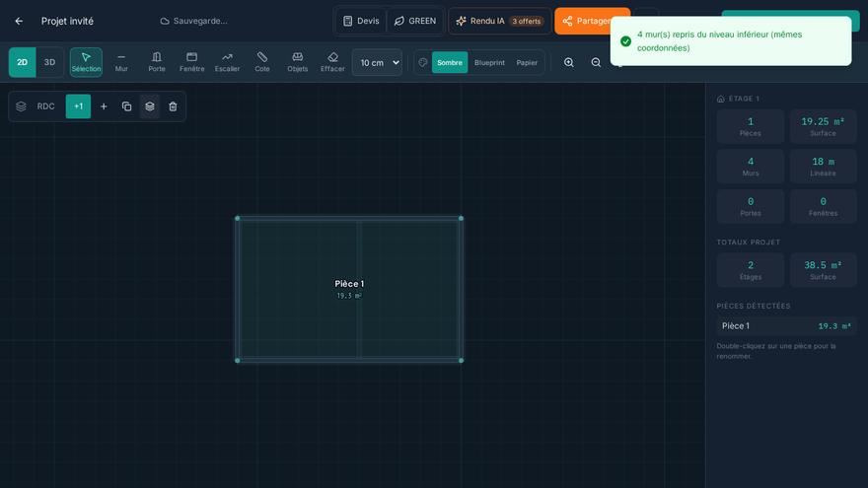The height and width of the screenshot is (488, 868).
Task: Choose the Sombre theme
Action: point(450,62)
